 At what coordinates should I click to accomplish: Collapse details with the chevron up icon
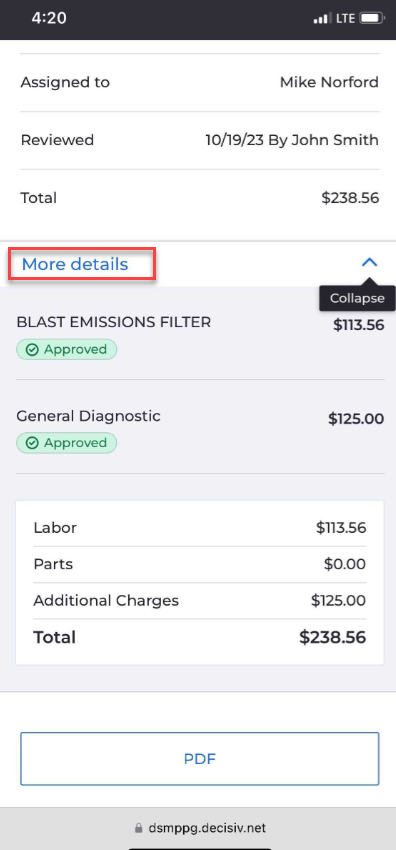click(x=369, y=263)
